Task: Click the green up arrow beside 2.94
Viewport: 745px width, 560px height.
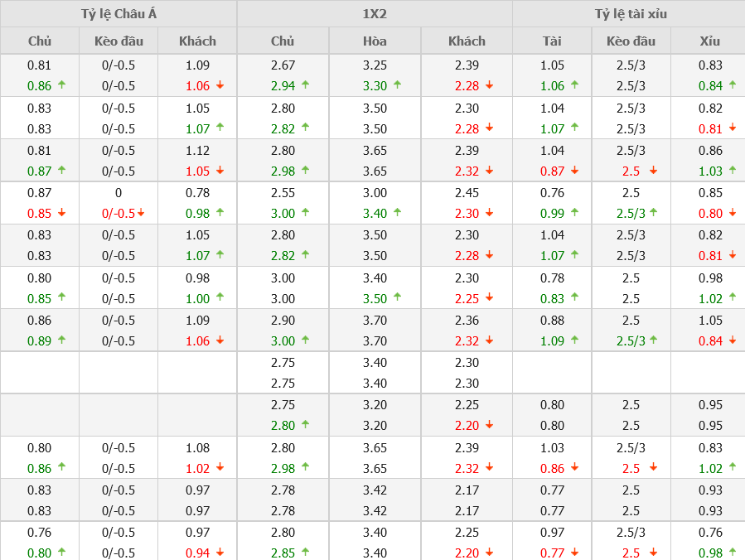Action: pos(305,84)
